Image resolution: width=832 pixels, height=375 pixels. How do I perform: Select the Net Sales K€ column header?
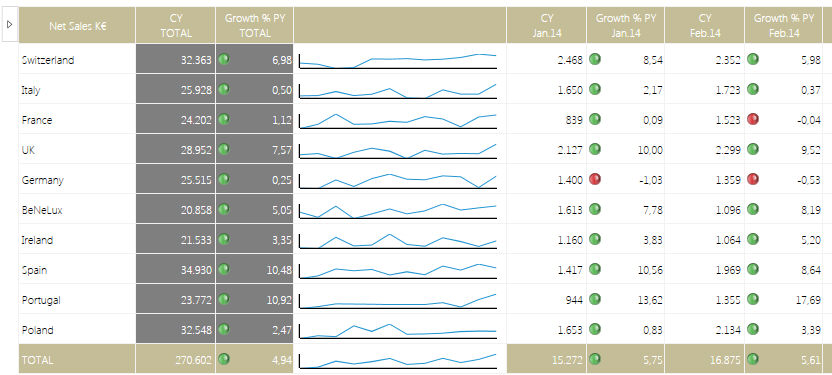pyautogui.click(x=77, y=25)
